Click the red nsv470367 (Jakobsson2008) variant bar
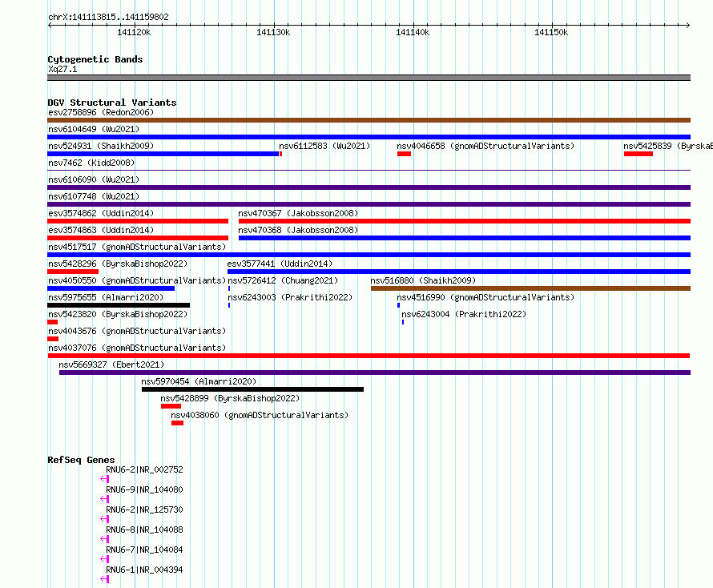 [x=465, y=221]
